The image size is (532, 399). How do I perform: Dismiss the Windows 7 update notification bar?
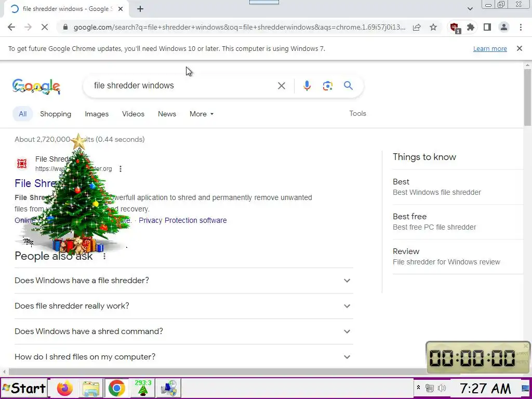point(519,48)
